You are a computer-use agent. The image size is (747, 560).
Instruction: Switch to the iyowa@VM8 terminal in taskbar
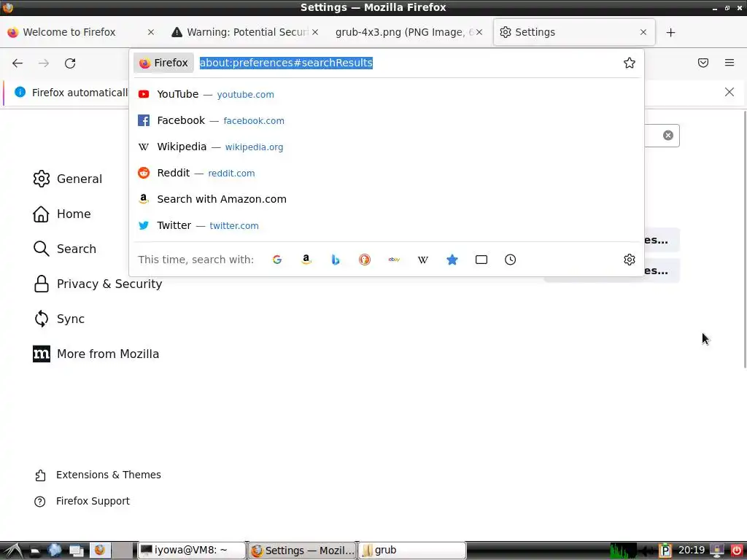(x=192, y=551)
